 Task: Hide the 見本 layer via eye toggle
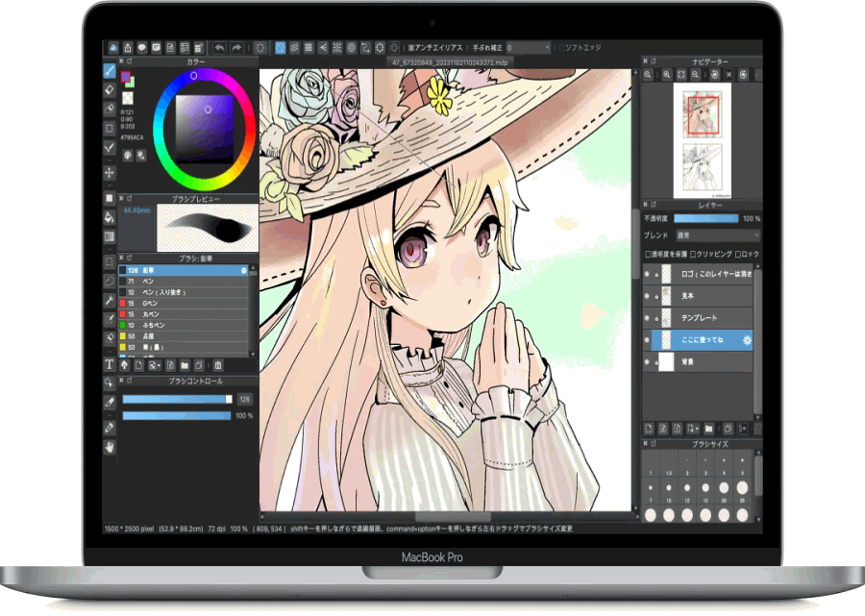click(x=646, y=296)
